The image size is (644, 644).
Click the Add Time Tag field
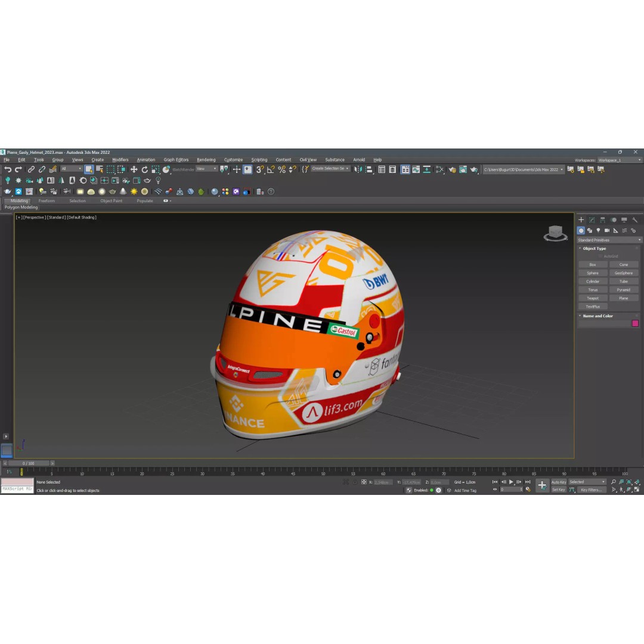pos(465,490)
